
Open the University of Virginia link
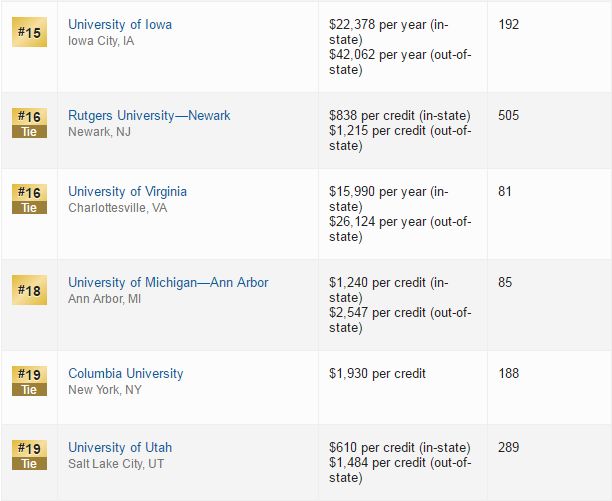pyautogui.click(x=127, y=192)
